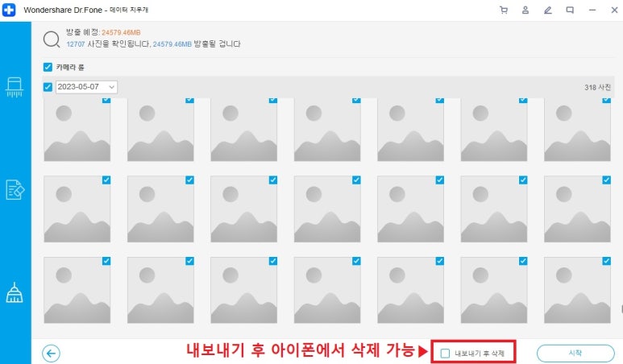This screenshot has width=623, height=364.
Task: Click the edit pencil icon in title bar
Action: pos(548,10)
